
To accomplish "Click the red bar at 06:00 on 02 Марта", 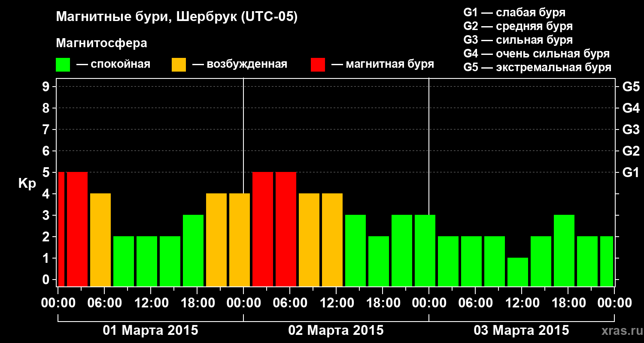I will 286,229.
